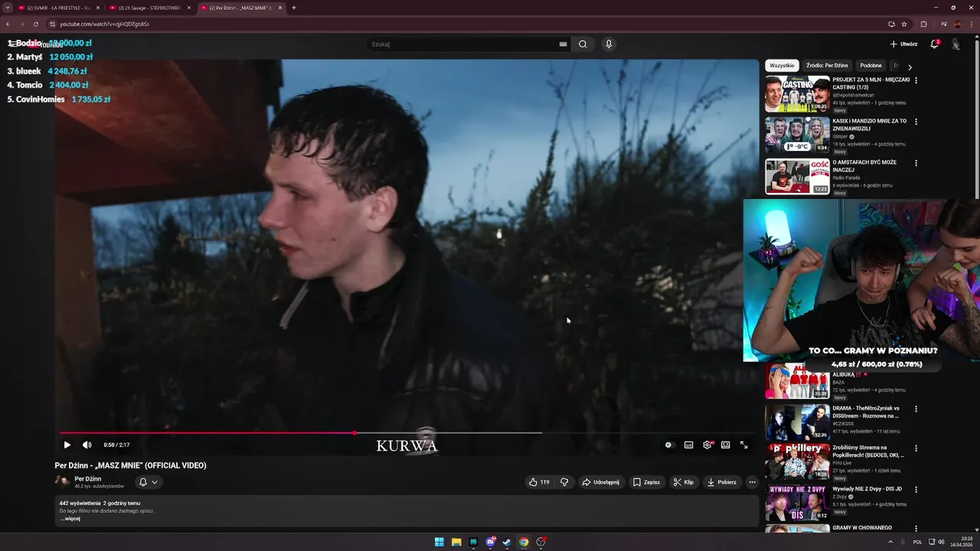Select the Podobne filter chip
The width and height of the screenshot is (980, 551).
tap(871, 66)
